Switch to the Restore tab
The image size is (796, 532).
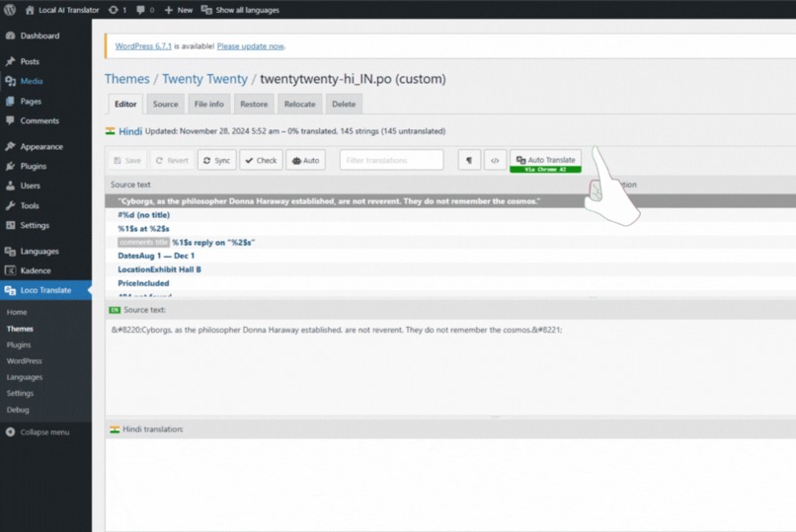254,104
